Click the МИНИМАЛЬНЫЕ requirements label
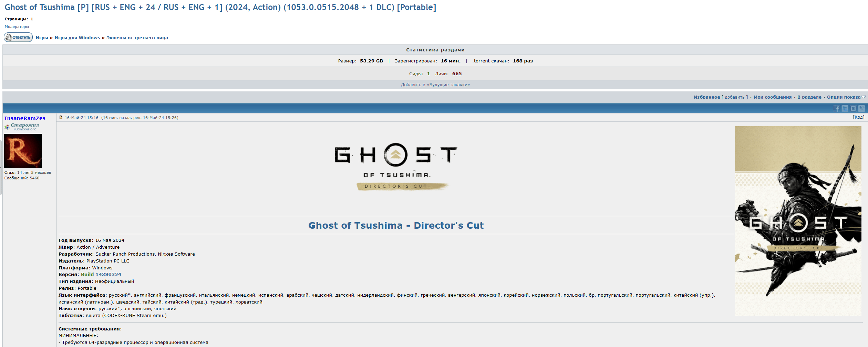 tap(78, 336)
